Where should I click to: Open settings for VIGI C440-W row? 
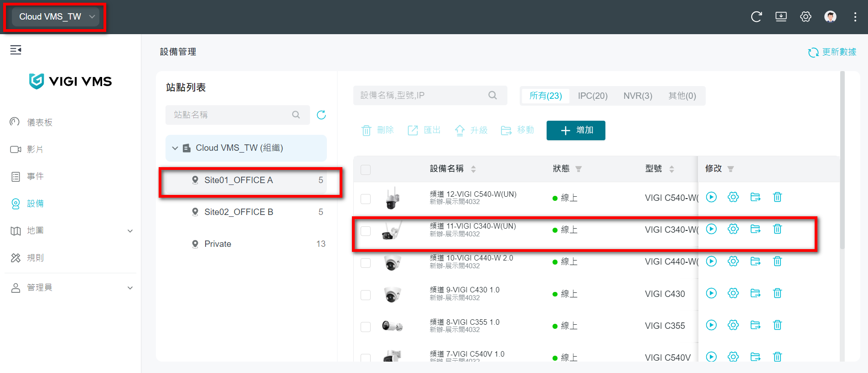733,261
